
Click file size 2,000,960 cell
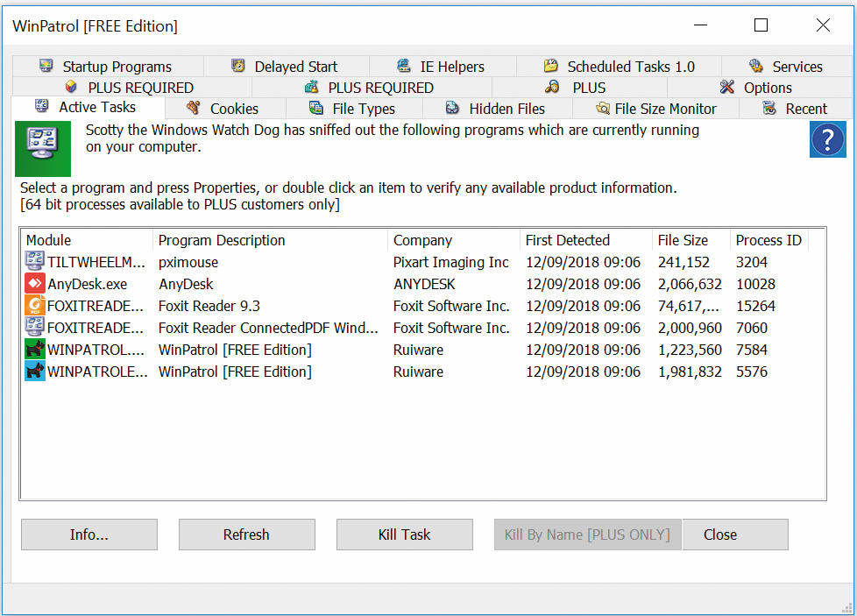[690, 328]
